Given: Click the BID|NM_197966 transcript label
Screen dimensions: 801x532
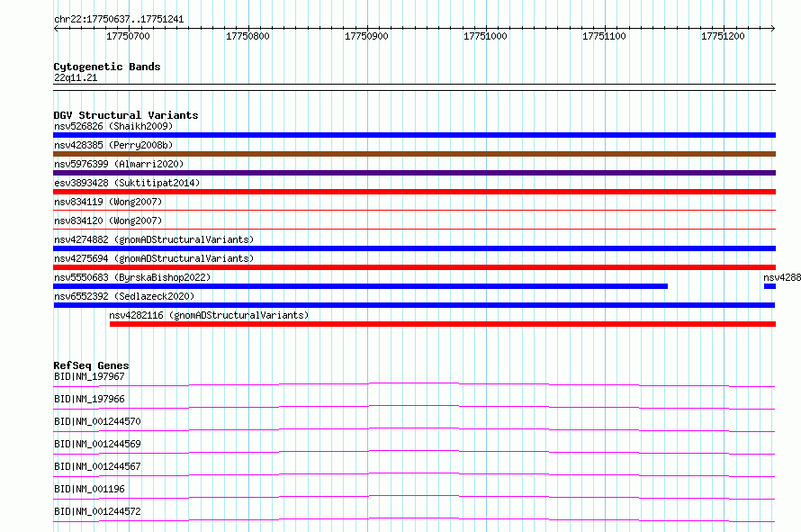Looking at the screenshot, I should 89,399.
